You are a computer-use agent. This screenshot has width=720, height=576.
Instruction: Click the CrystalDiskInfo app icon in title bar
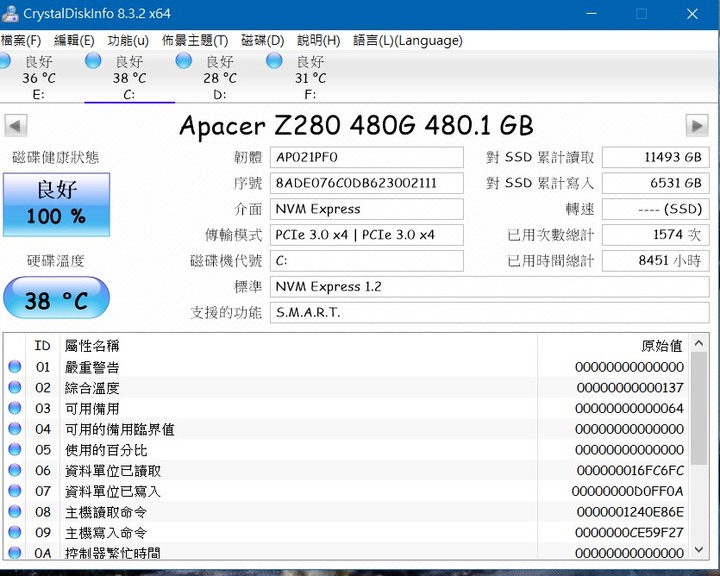pos(11,13)
